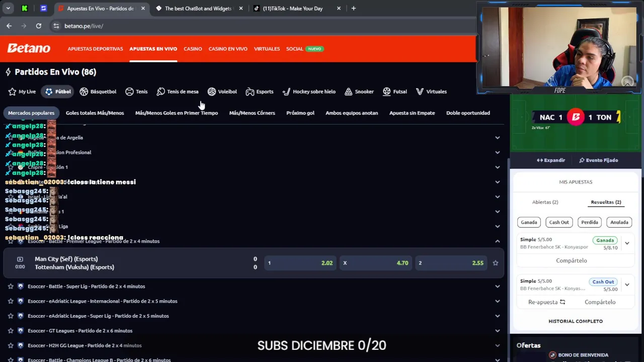Select Próximo gol market tab
This screenshot has height=362, width=644.
[x=300, y=113]
